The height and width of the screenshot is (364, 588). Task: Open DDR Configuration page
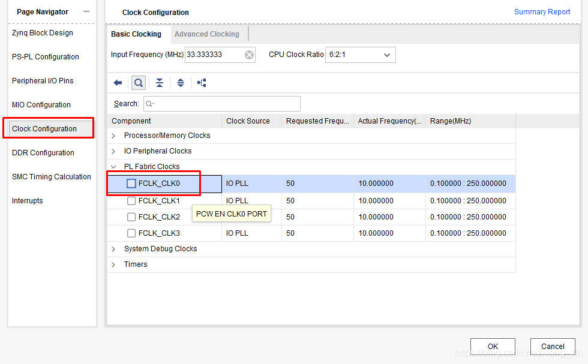(43, 153)
